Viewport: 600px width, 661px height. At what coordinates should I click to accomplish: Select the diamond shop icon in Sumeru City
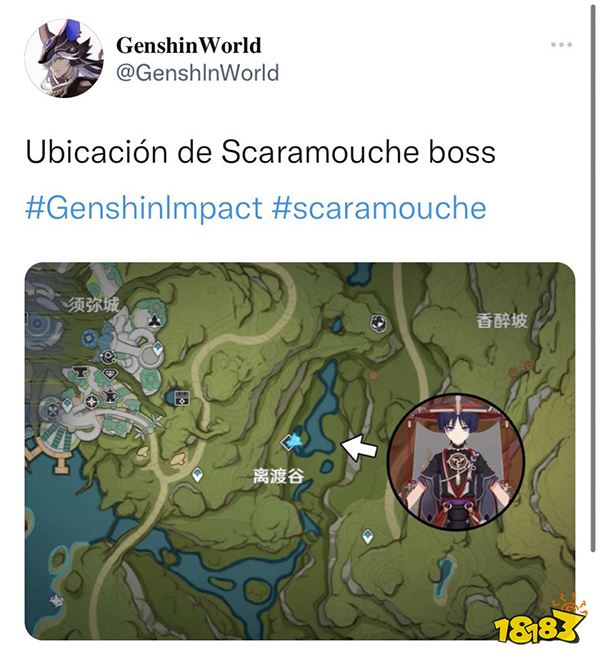point(111,373)
